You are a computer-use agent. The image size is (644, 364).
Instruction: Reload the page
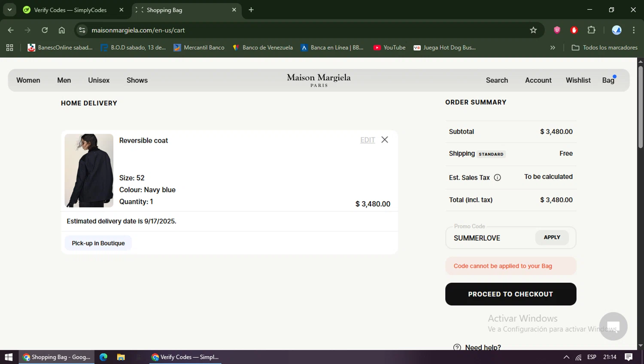[x=45, y=30]
